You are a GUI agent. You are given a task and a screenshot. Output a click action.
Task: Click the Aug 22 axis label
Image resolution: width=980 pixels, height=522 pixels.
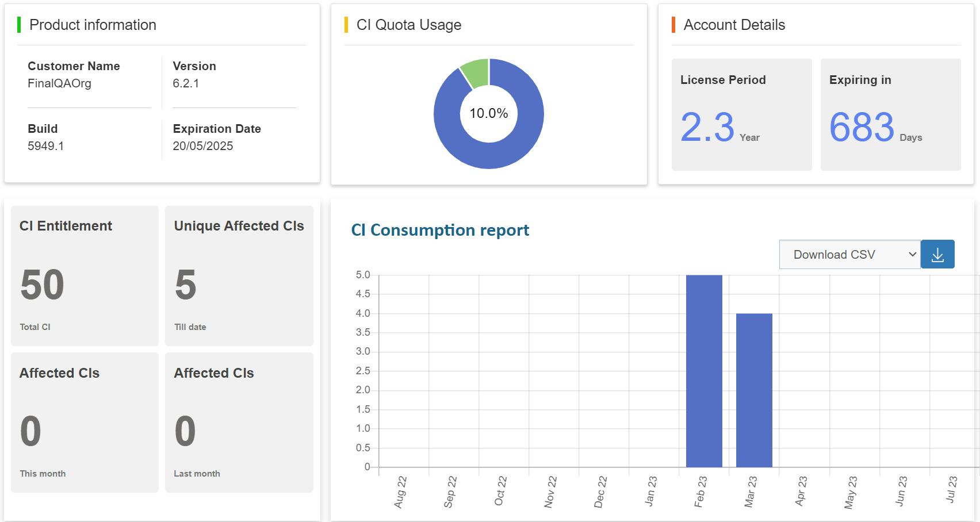[x=400, y=492]
